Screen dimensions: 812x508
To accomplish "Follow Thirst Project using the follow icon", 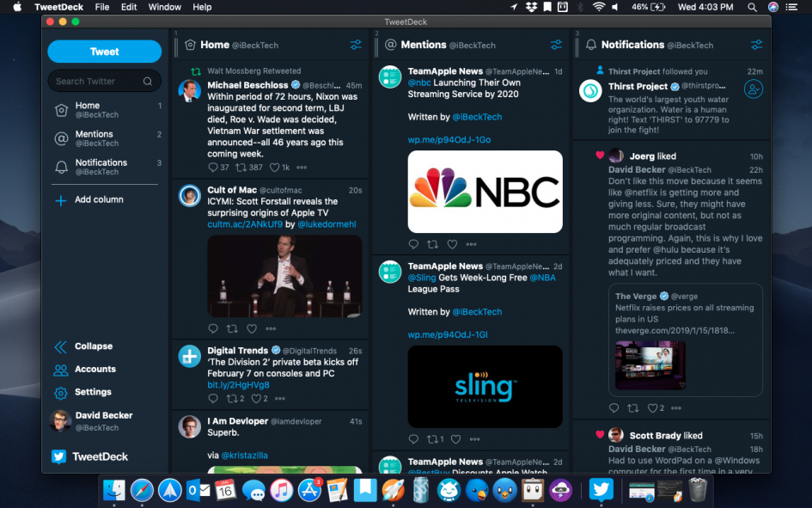I will tap(754, 89).
